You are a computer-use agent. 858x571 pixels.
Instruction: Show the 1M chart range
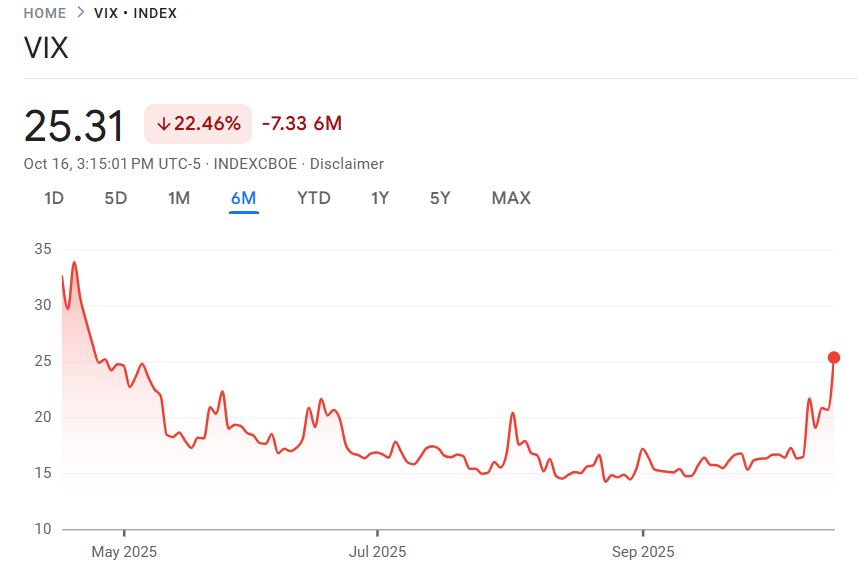click(x=179, y=198)
